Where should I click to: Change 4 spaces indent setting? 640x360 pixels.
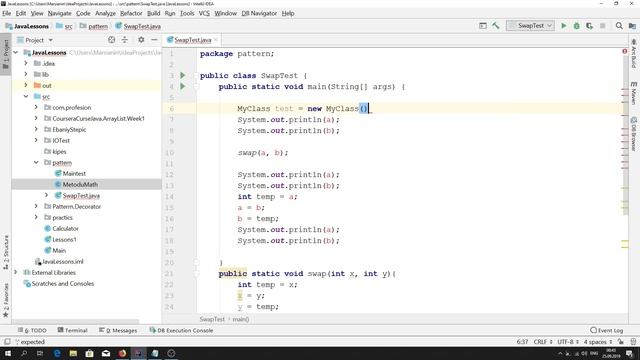[598, 342]
